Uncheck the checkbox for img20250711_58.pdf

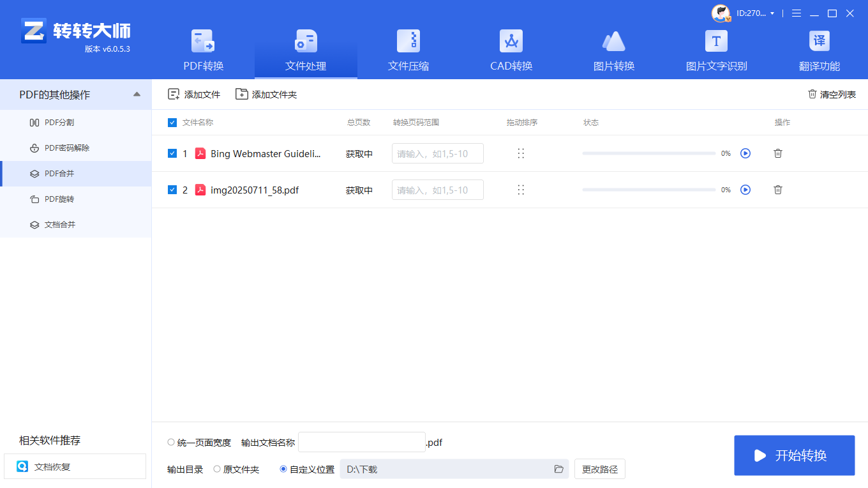[x=172, y=190]
